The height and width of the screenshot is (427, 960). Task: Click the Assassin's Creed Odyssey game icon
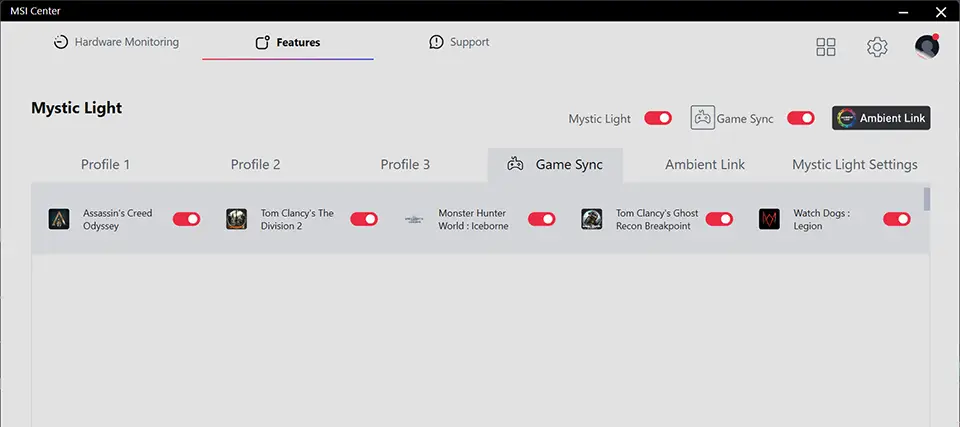[59, 219]
